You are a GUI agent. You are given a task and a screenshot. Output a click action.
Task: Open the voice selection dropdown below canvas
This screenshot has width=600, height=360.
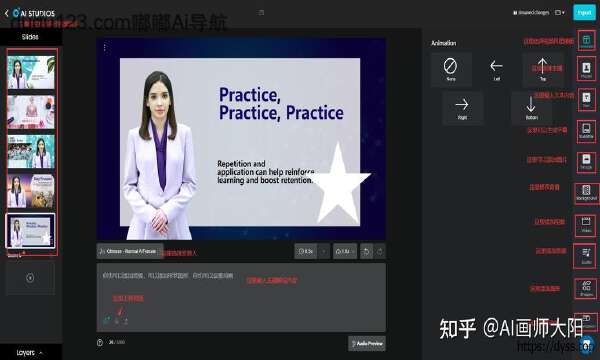point(130,251)
